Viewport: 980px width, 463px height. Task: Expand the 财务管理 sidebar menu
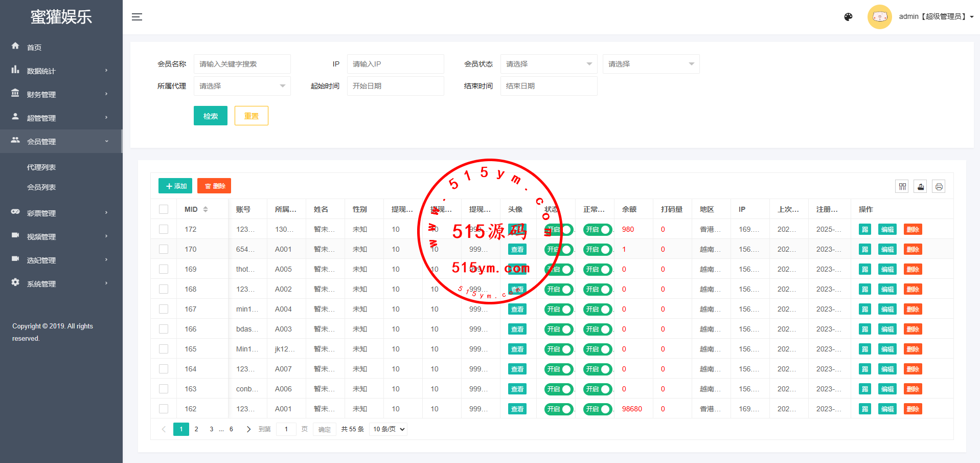coord(41,94)
